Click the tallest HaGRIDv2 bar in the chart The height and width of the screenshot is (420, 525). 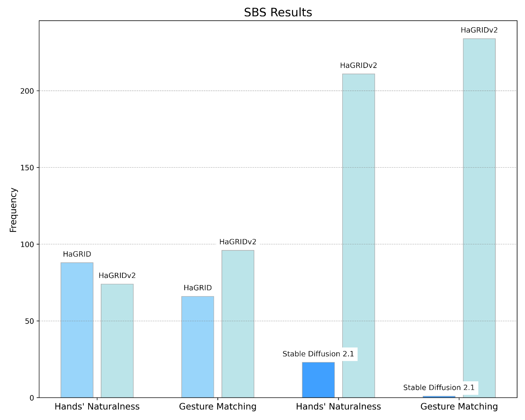[479, 218]
